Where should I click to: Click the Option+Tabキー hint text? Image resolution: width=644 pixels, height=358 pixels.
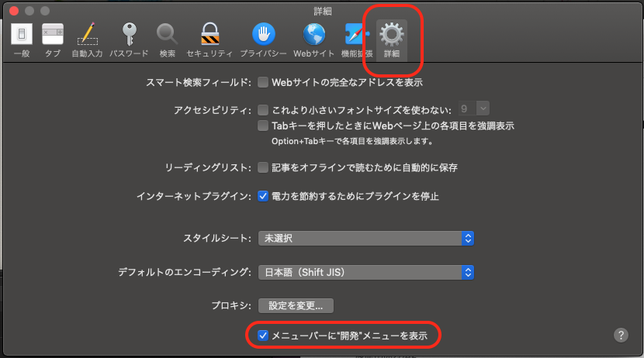(352, 142)
